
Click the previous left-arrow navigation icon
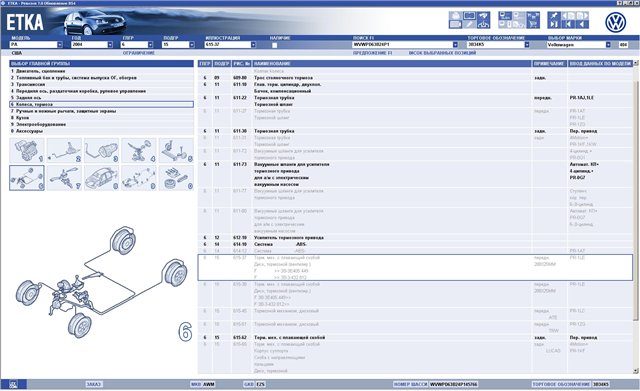[582, 24]
